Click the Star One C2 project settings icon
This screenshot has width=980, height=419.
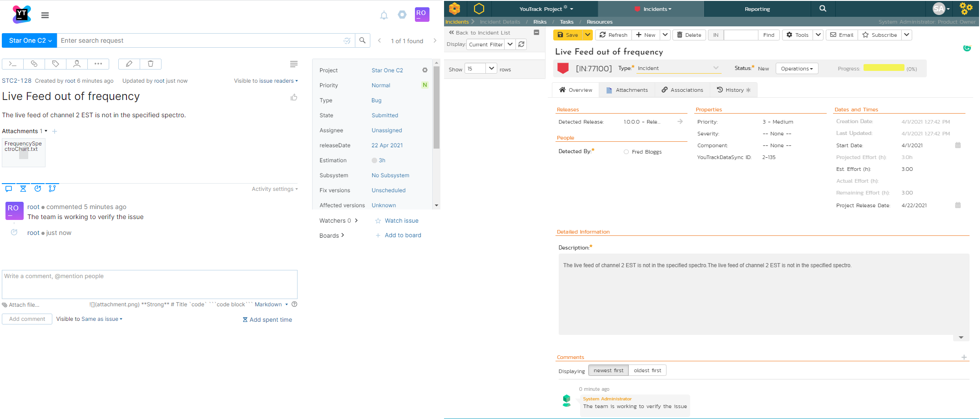[x=425, y=70]
